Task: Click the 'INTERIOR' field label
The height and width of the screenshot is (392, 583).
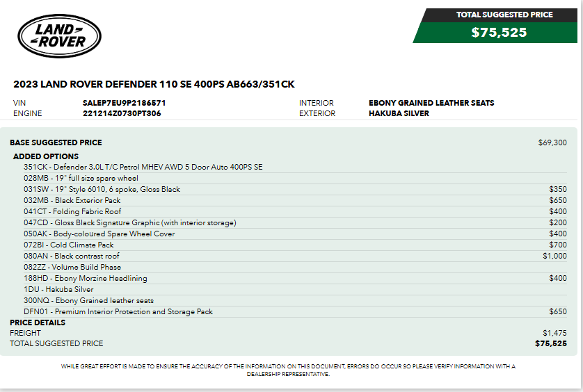Action: tap(317, 103)
